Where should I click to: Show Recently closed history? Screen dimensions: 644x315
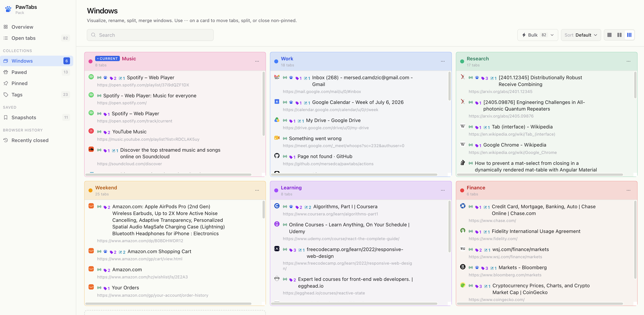pyautogui.click(x=36, y=140)
